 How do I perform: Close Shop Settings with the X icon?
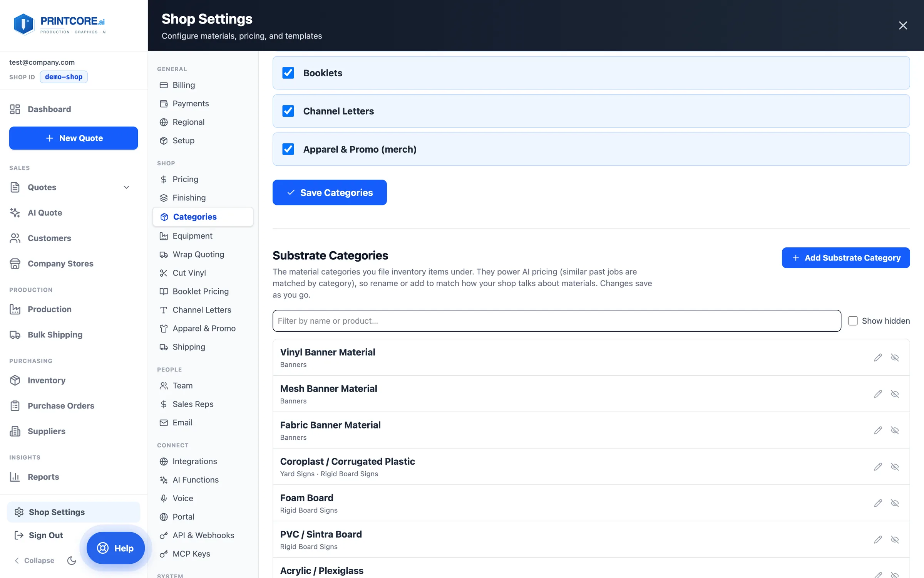point(903,25)
